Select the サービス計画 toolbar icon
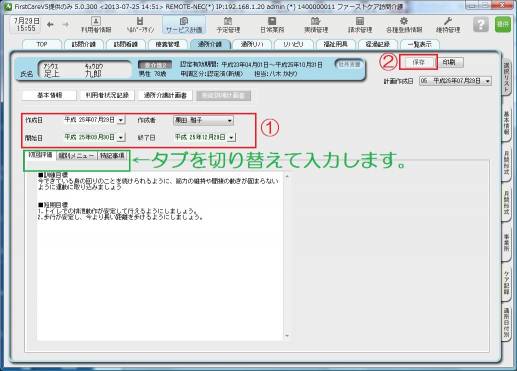This screenshot has height=371, width=517. (x=184, y=25)
